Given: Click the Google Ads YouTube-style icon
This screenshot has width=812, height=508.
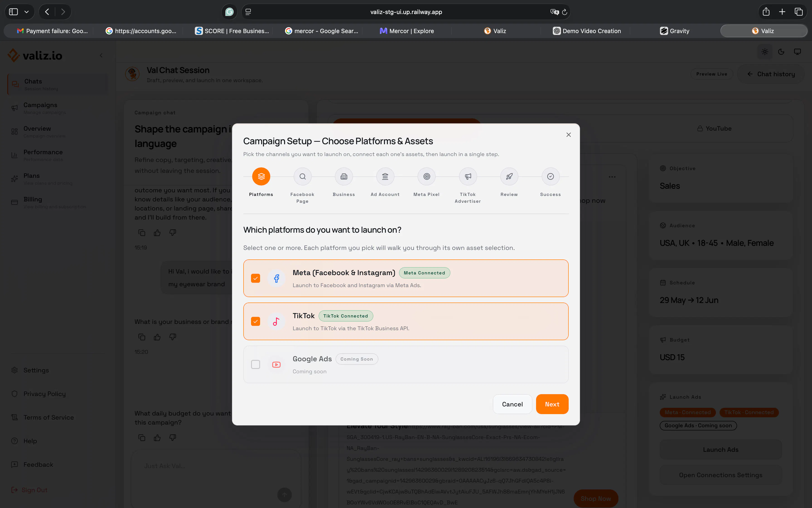Looking at the screenshot, I should tap(276, 364).
